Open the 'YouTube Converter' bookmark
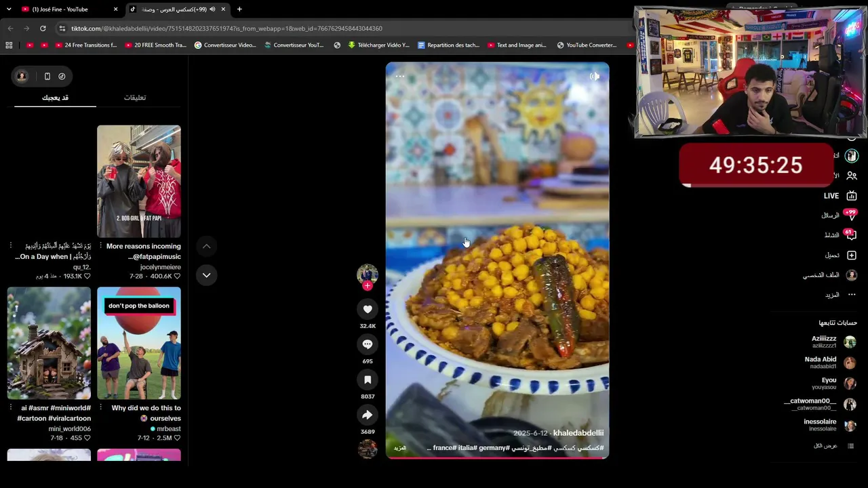The image size is (868, 488). point(587,45)
